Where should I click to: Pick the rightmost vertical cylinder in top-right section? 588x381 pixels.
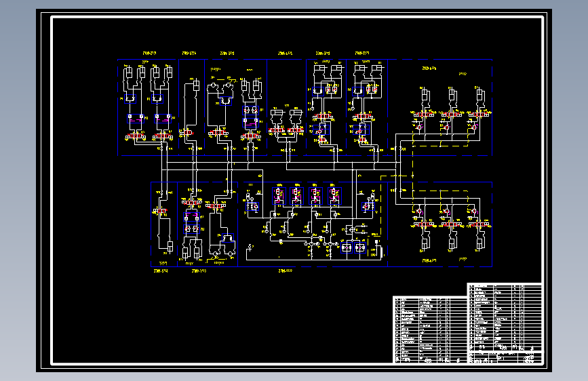pyautogui.click(x=480, y=94)
